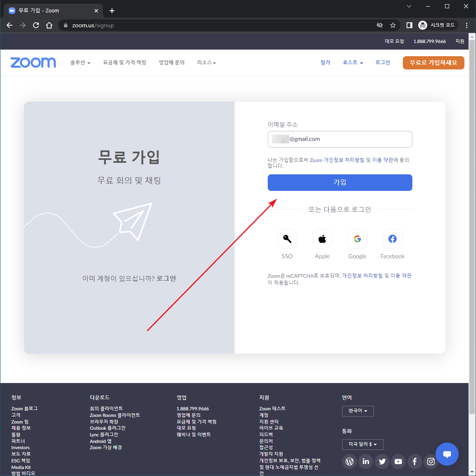This screenshot has height=476, width=476.
Task: Open Zoom Facebook icon in footer
Action: coord(414,462)
